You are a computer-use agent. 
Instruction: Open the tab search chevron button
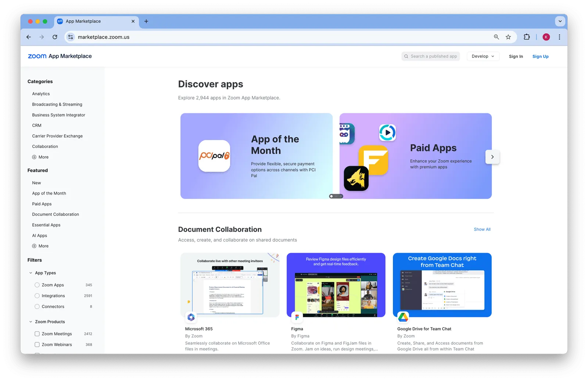560,21
